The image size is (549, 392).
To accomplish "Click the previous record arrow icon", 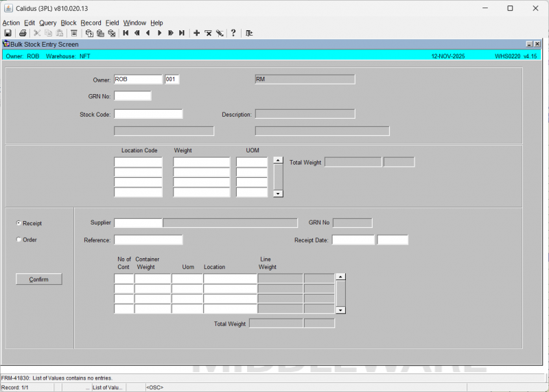I will [x=148, y=33].
